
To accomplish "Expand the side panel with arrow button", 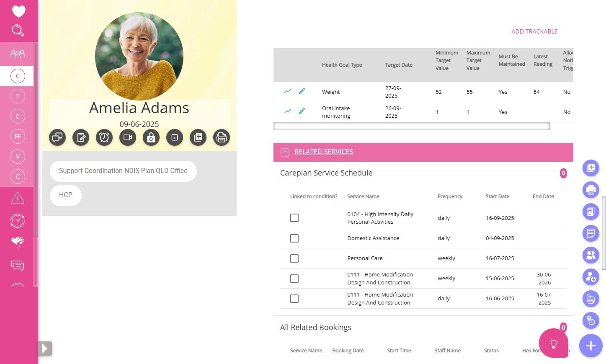I will 45,349.
